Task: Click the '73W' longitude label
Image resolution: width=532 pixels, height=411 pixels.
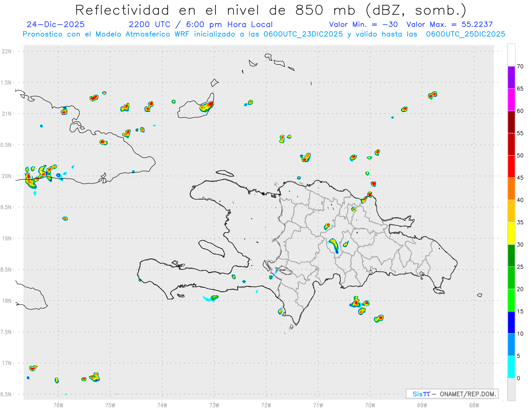Action: [x=214, y=405]
